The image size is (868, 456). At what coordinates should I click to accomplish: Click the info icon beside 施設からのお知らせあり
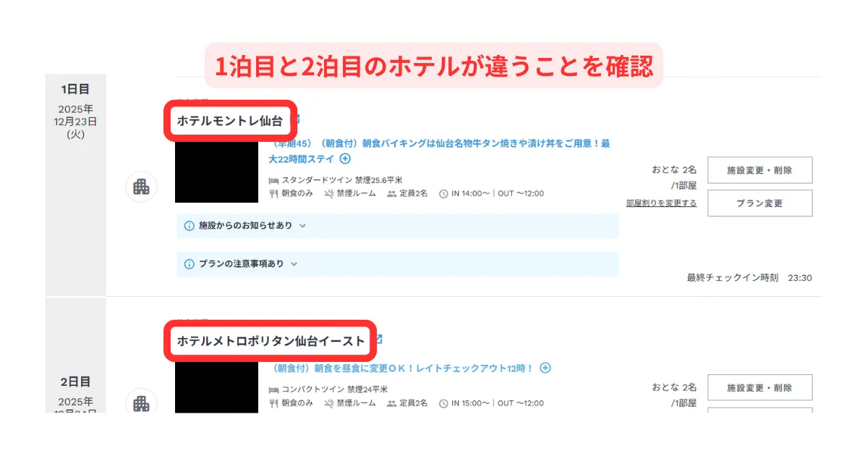pos(190,226)
